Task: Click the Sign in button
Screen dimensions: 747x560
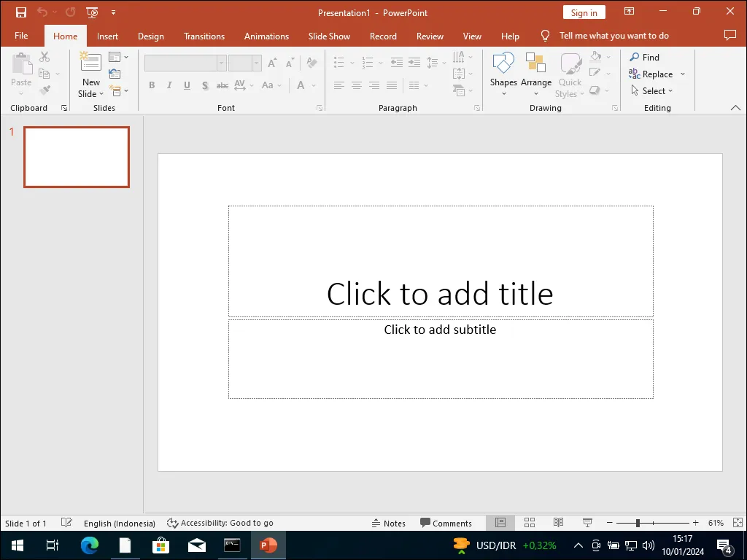Action: tap(584, 12)
